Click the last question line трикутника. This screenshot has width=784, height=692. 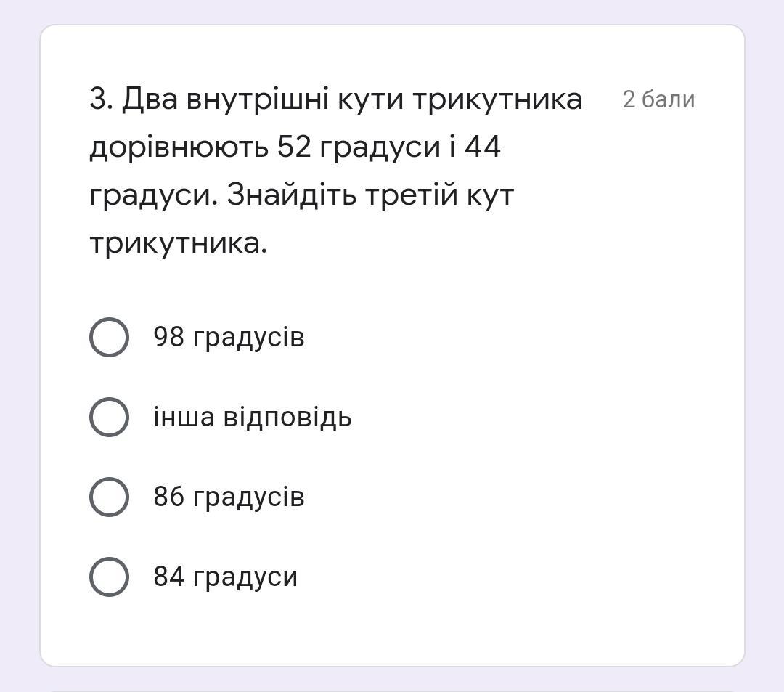pos(179,245)
